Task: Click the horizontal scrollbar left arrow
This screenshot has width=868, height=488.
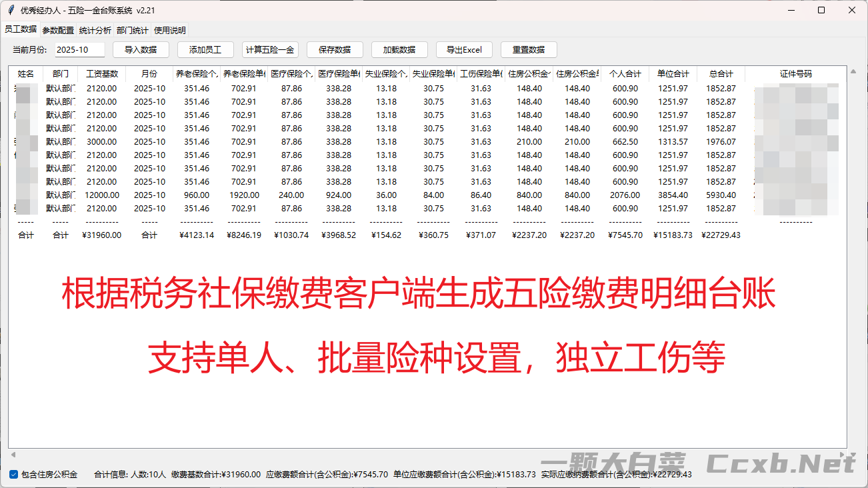Action: click(x=13, y=455)
